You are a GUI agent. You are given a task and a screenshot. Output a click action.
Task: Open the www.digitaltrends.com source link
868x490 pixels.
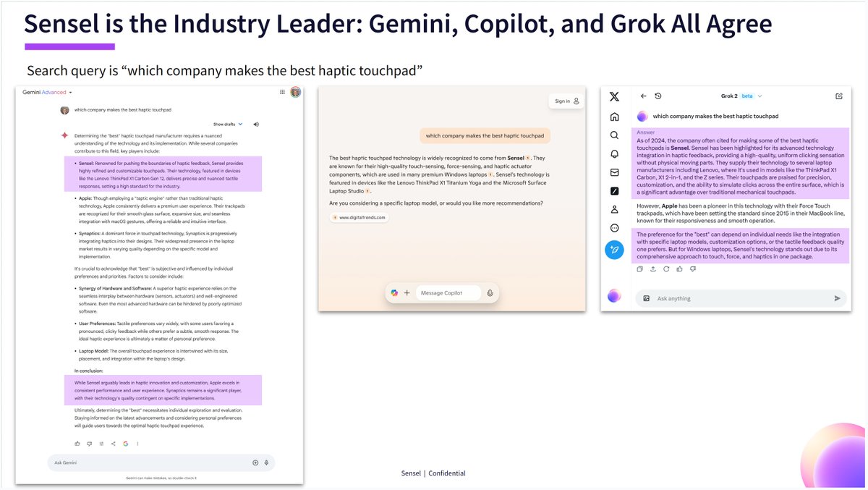click(x=359, y=217)
